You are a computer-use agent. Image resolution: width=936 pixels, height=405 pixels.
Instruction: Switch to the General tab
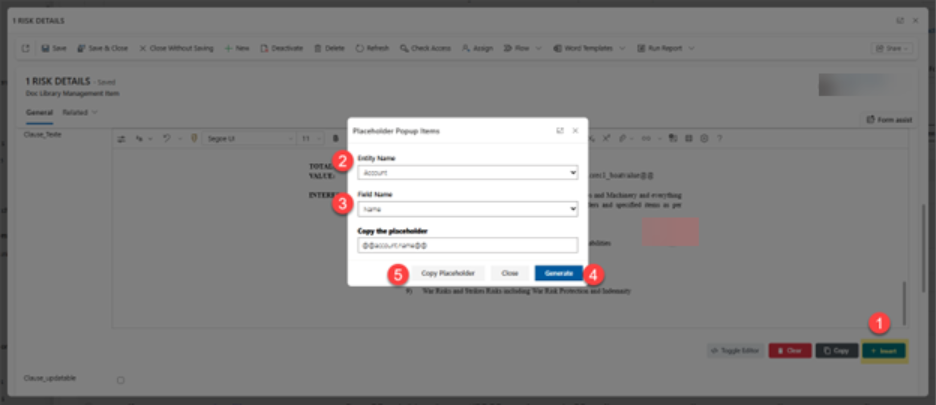click(x=39, y=112)
